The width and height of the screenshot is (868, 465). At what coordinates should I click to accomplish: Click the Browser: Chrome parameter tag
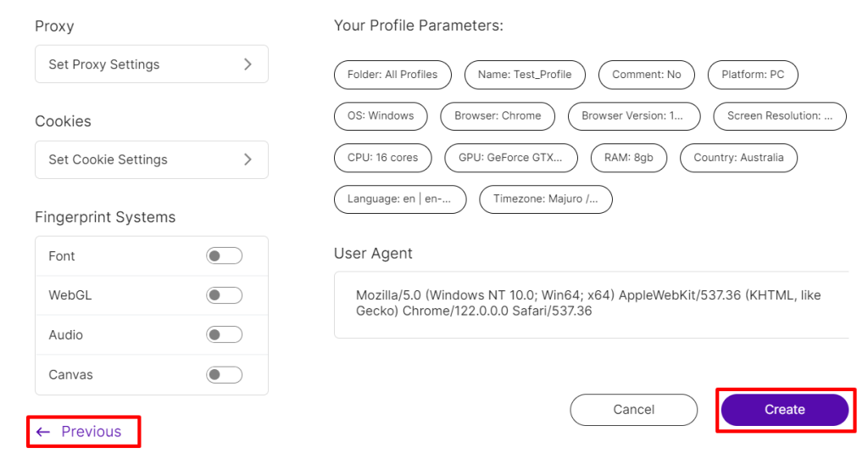(x=498, y=116)
